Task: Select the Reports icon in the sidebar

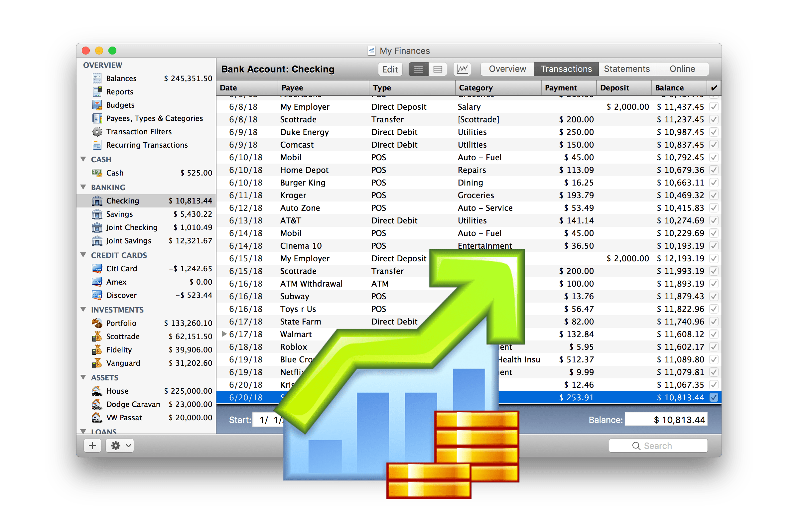Action: (x=97, y=92)
